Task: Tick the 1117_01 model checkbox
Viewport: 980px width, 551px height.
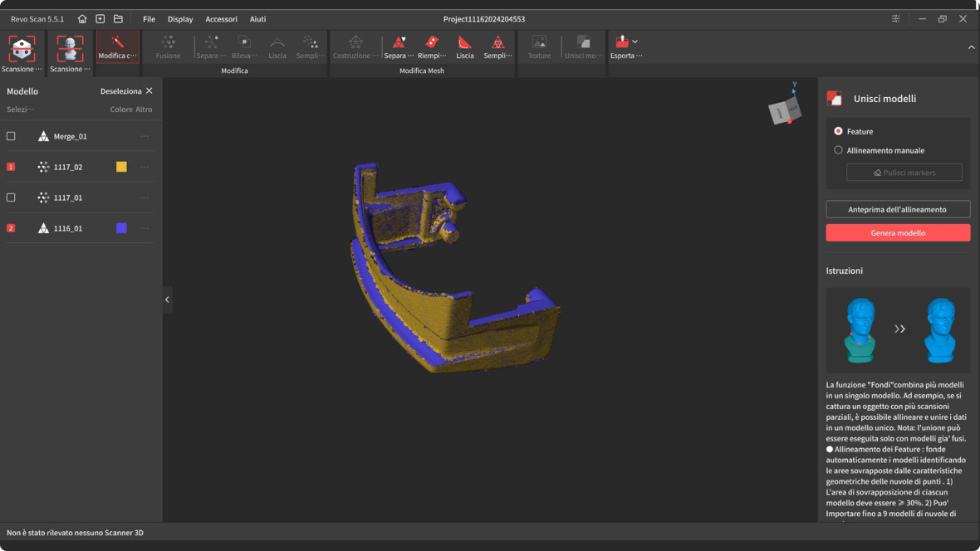Action: 11,197
